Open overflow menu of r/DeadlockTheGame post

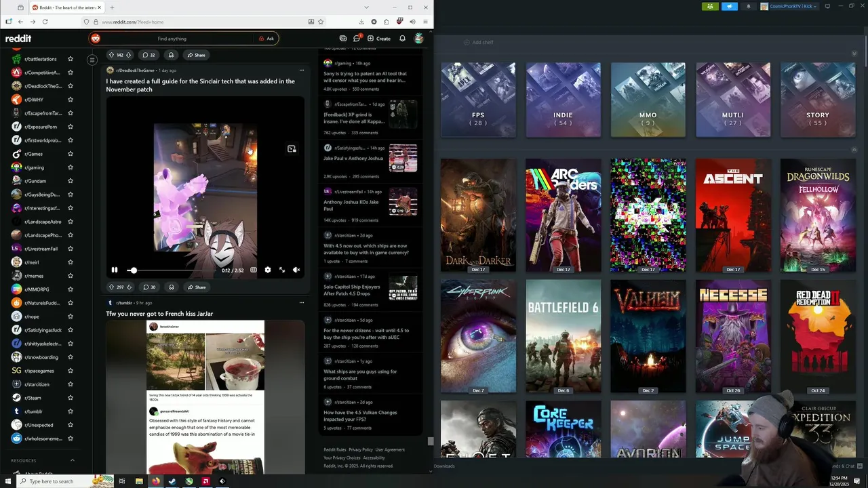[x=302, y=70]
